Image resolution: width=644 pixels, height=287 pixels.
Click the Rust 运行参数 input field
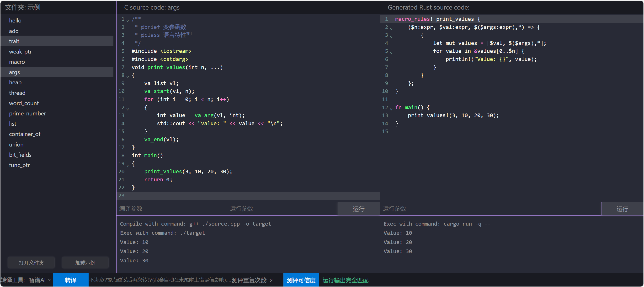(x=490, y=209)
